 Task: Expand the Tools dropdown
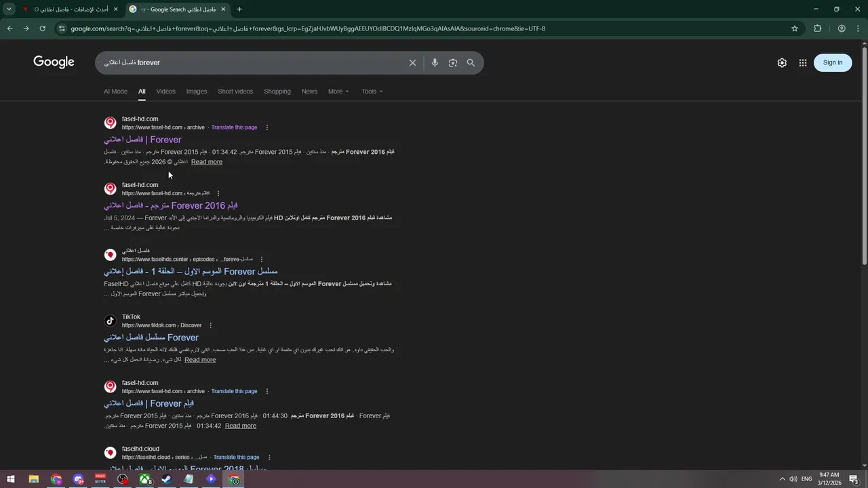tap(372, 91)
